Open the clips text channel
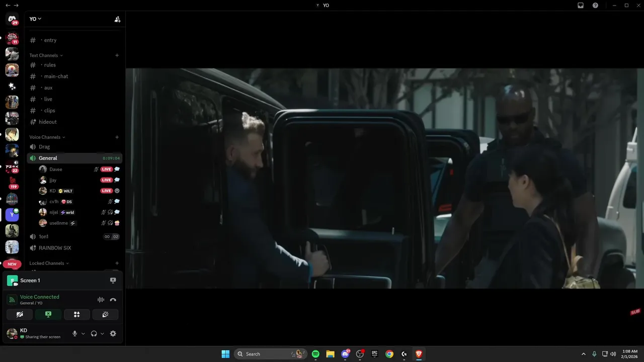Image resolution: width=644 pixels, height=362 pixels. click(74, 111)
